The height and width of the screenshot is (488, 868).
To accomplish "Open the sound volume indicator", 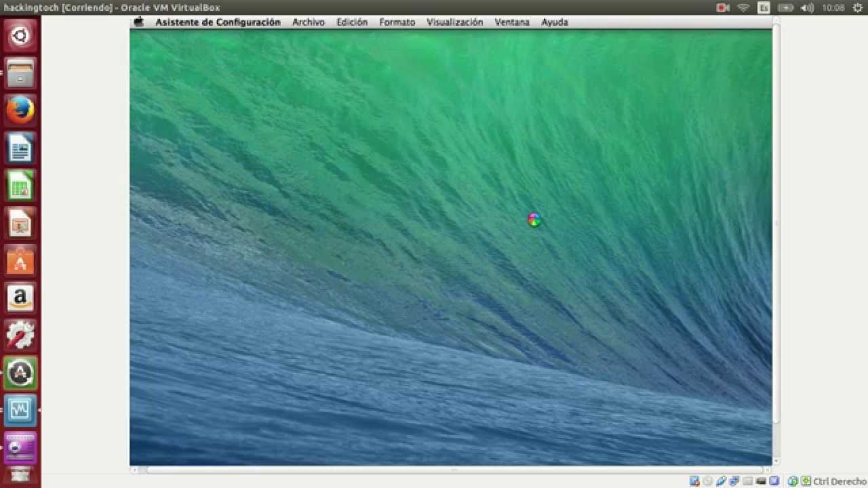I will tap(807, 7).
